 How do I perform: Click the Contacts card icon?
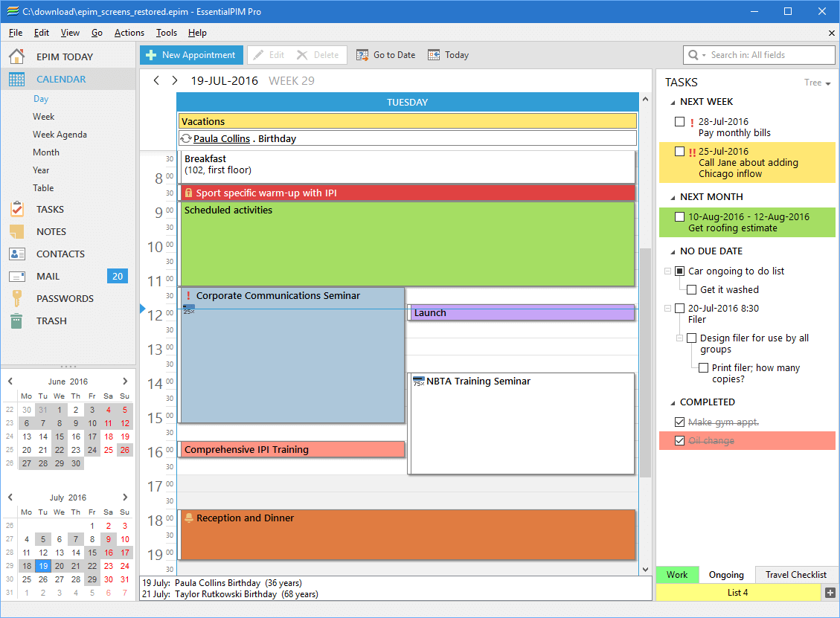click(x=17, y=254)
